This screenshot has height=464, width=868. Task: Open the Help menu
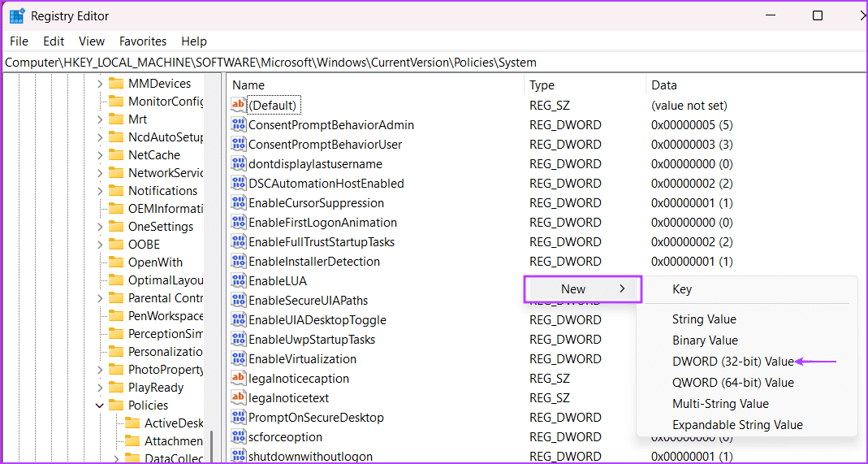194,41
